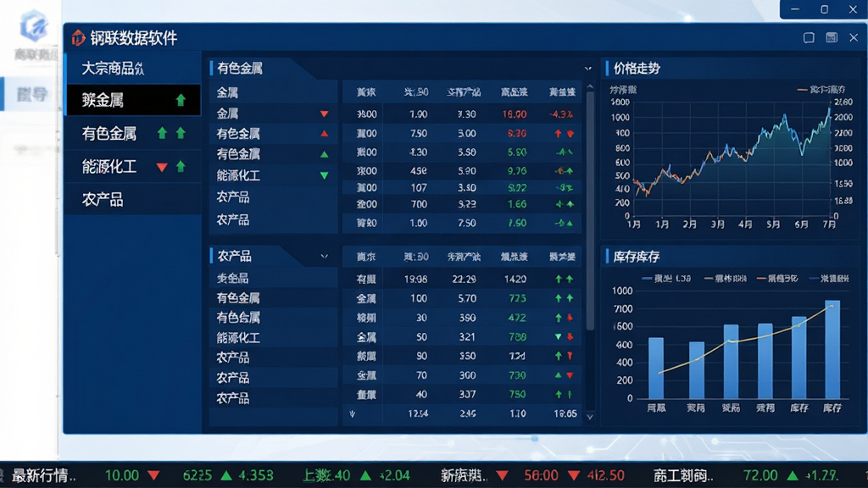Click the red down triangle after ticker value 10.00

point(154,475)
